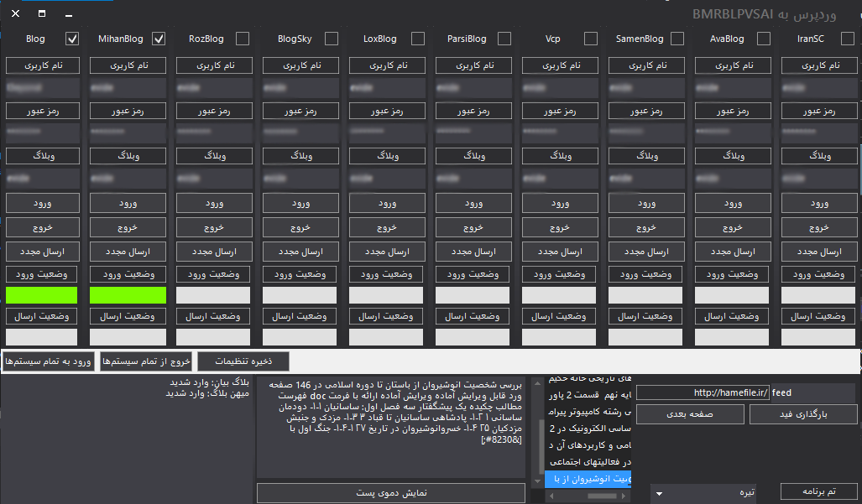
Task: Click ارسال مجدد under the Vcp column
Action: tap(560, 252)
